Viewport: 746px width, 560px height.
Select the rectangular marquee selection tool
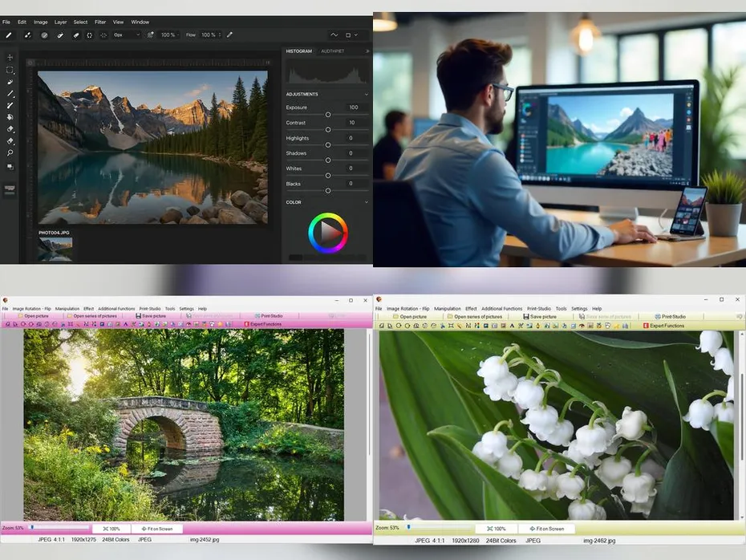[10, 70]
